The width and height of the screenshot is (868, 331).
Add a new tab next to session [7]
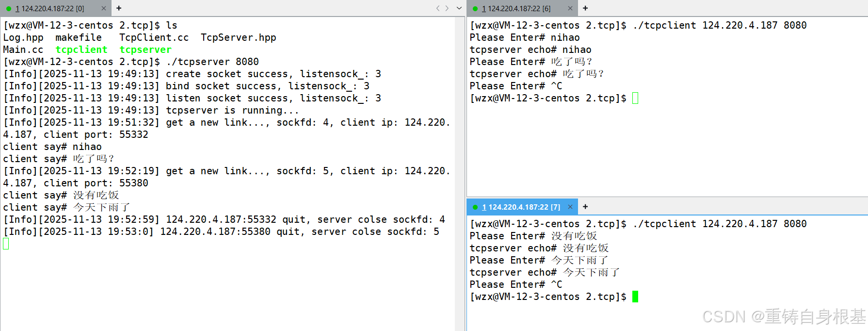click(x=585, y=207)
